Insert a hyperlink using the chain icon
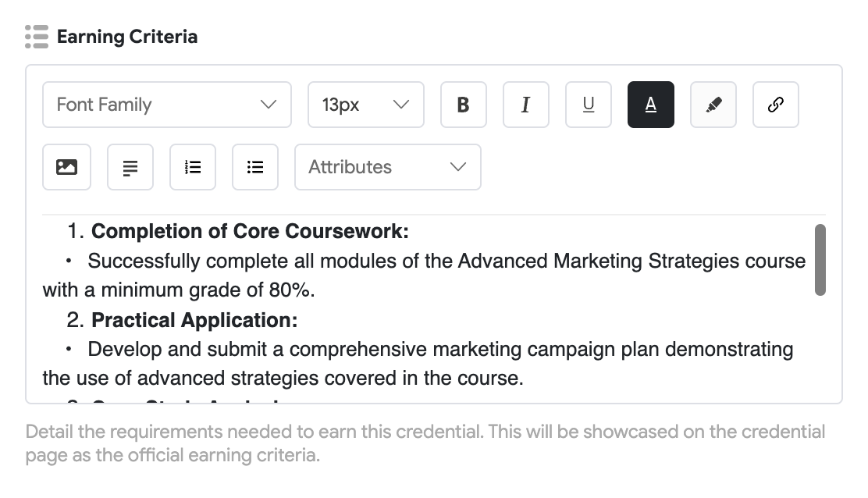 coord(775,105)
